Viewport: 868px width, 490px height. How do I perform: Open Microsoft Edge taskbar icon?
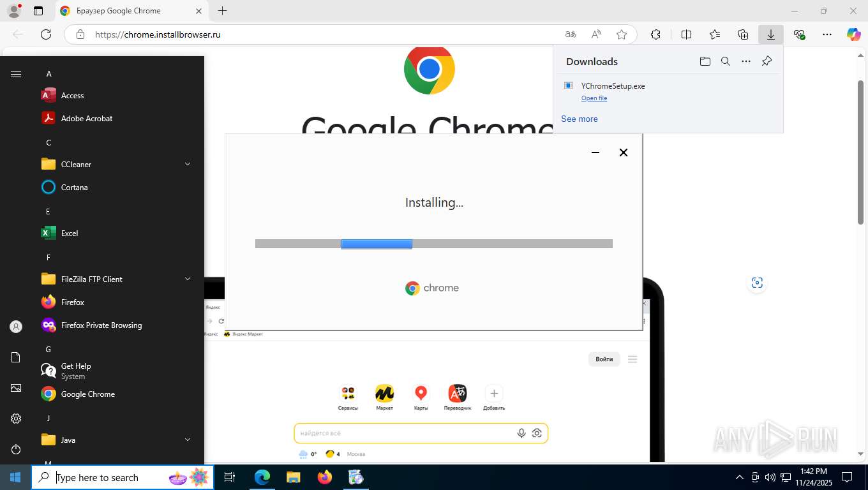(262, 477)
